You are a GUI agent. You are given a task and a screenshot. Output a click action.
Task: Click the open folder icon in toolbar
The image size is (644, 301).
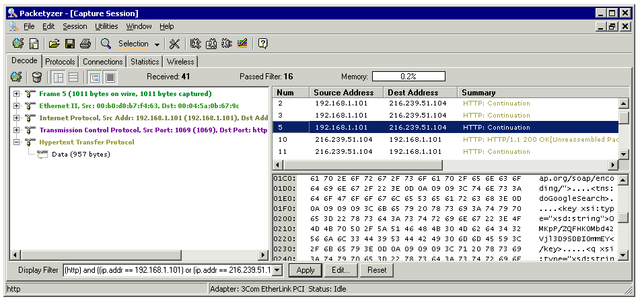54,44
